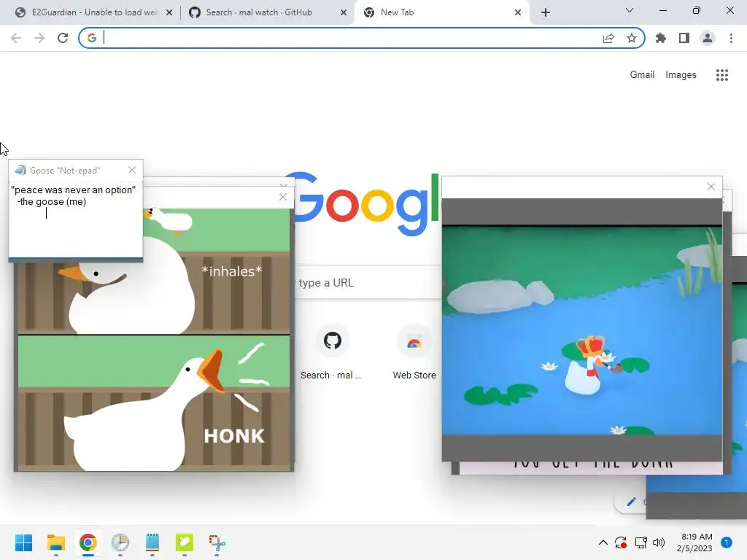Image resolution: width=747 pixels, height=560 pixels.
Task: Click the Chrome taskbar icon
Action: coord(88,542)
